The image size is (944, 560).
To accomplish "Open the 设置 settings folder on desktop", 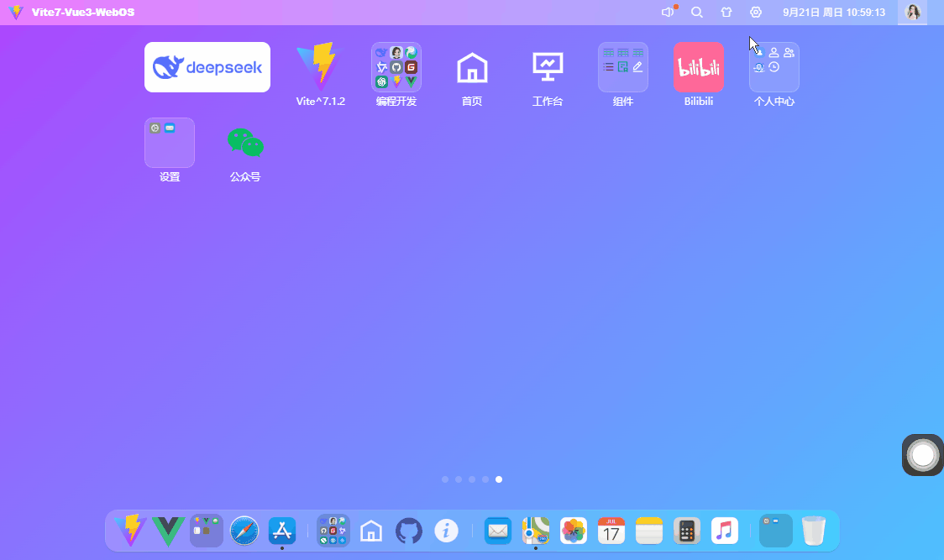I will coord(169,143).
